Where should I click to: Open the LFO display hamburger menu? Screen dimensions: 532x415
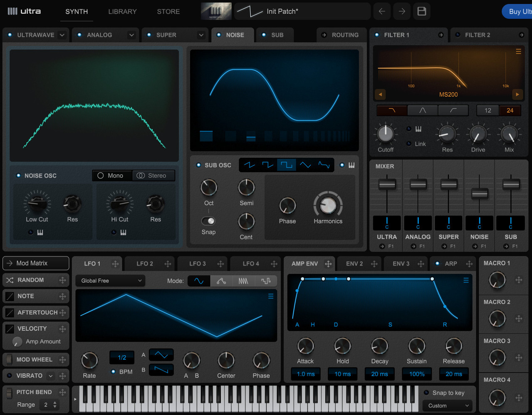point(271,296)
